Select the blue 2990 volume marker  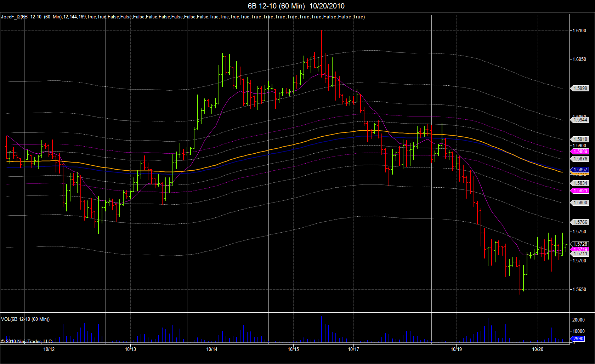(578, 339)
